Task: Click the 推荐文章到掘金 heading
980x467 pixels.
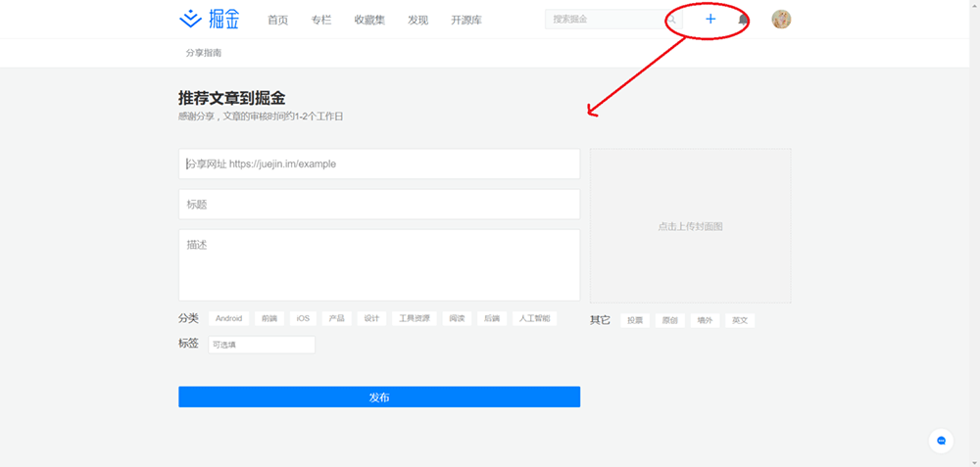Action: click(232, 98)
